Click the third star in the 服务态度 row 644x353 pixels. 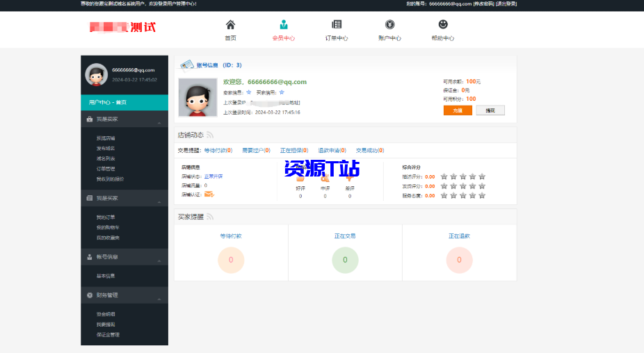(463, 195)
